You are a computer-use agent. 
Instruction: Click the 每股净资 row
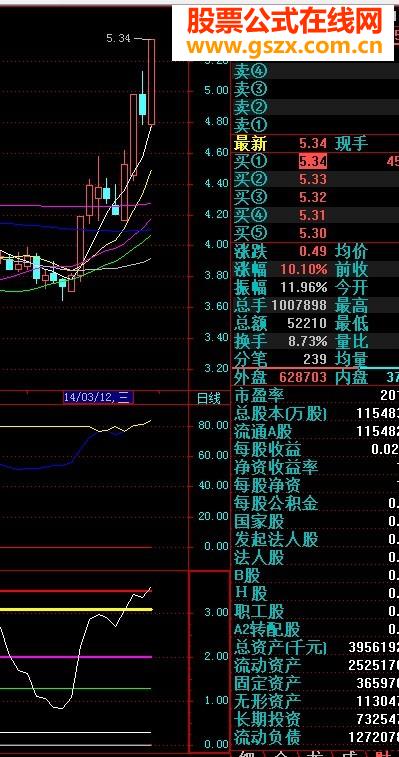(x=316, y=485)
